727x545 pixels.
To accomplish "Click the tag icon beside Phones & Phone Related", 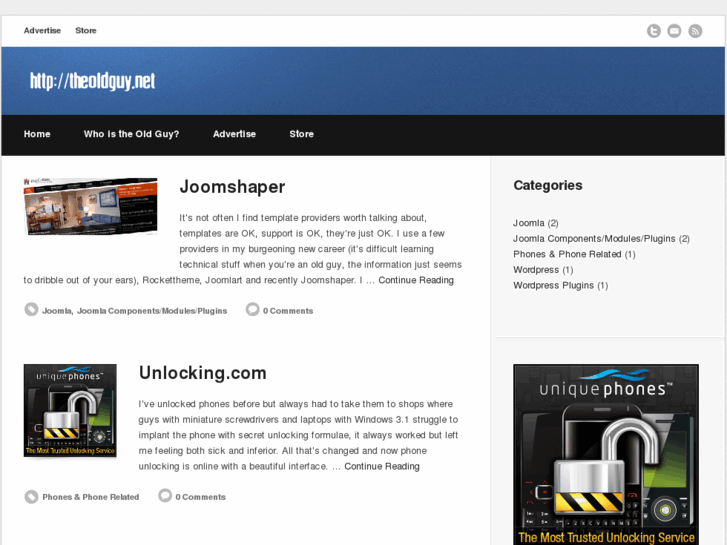I will pos(31,496).
